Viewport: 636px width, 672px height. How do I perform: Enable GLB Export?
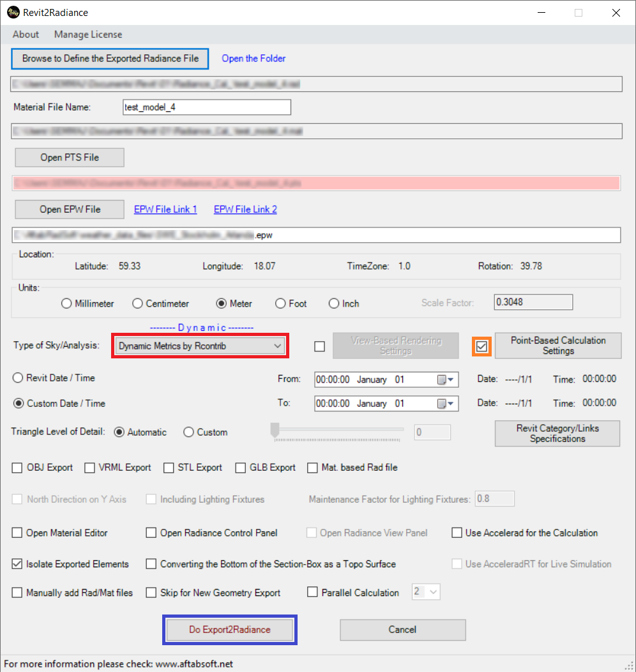coord(240,468)
